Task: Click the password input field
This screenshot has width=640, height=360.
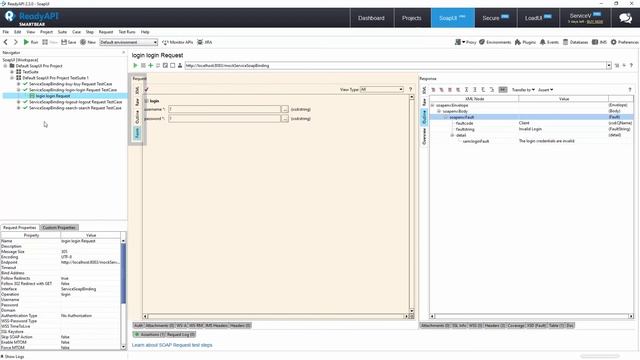Action: tap(224, 118)
